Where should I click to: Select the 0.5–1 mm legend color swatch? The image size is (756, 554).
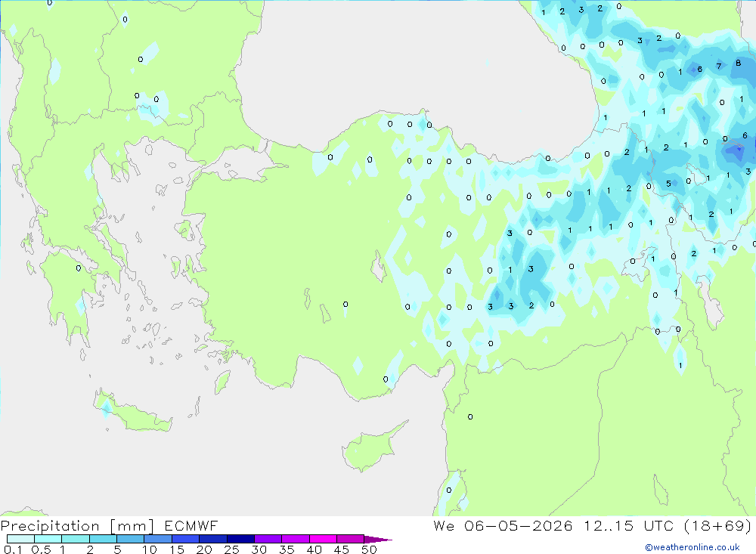(48, 539)
